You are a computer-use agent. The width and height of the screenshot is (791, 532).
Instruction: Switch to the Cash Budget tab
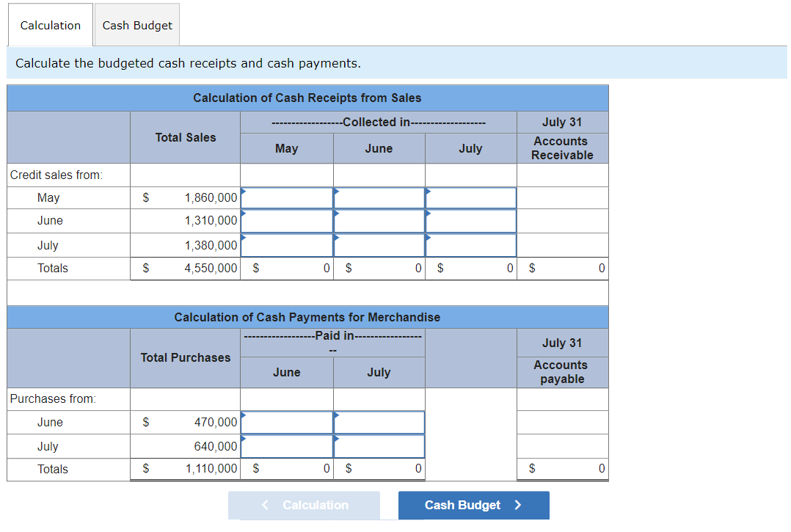click(x=136, y=24)
